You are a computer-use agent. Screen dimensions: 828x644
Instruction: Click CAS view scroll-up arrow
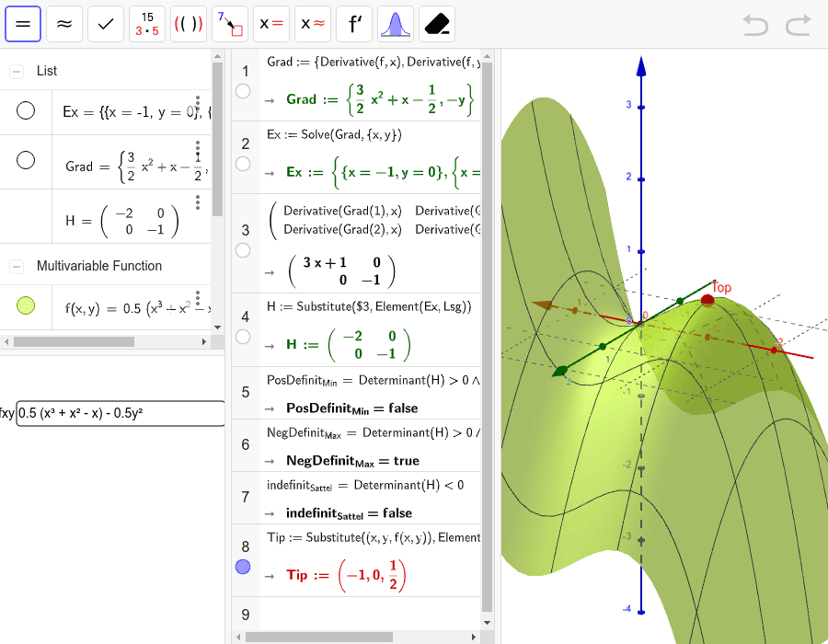(x=488, y=55)
